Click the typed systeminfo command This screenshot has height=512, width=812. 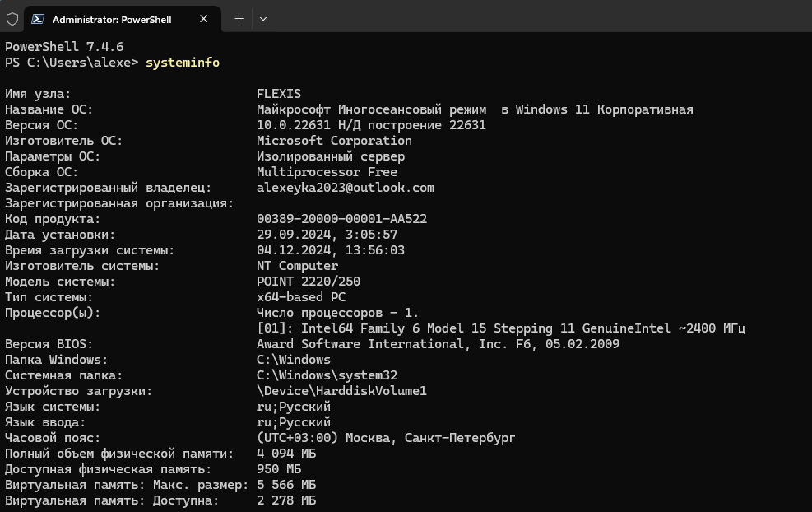click(183, 63)
